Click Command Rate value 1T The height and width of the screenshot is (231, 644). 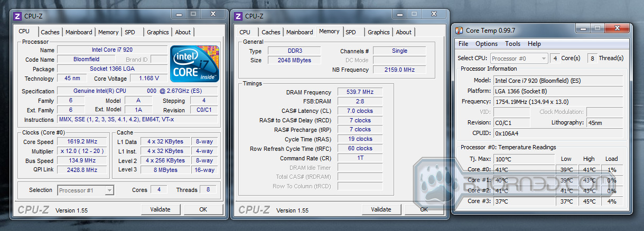360,158
